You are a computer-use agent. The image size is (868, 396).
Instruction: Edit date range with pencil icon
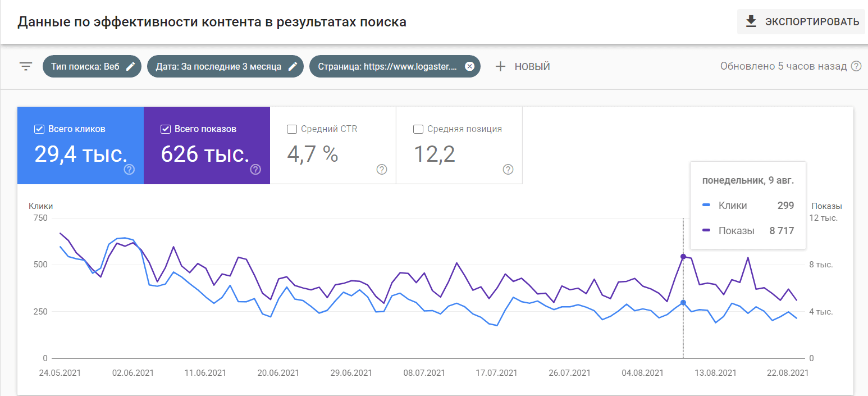[x=293, y=66]
